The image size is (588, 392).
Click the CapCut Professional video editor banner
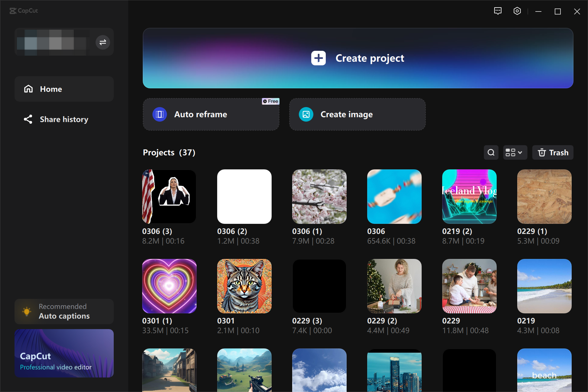(64, 353)
